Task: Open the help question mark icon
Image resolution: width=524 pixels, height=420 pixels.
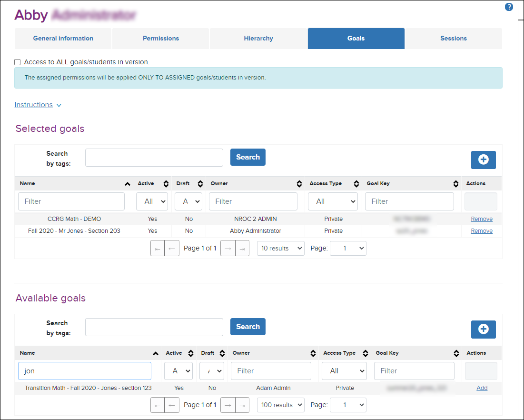Action: tap(509, 7)
